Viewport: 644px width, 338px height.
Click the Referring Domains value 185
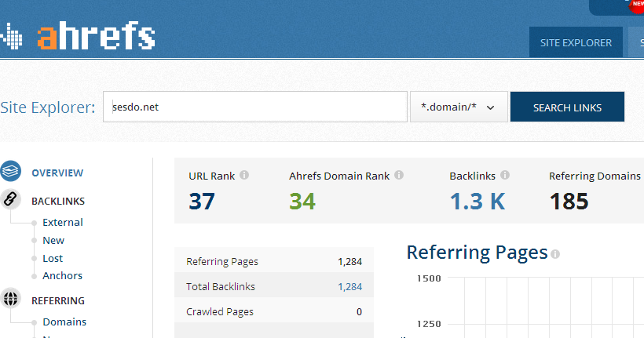569,202
